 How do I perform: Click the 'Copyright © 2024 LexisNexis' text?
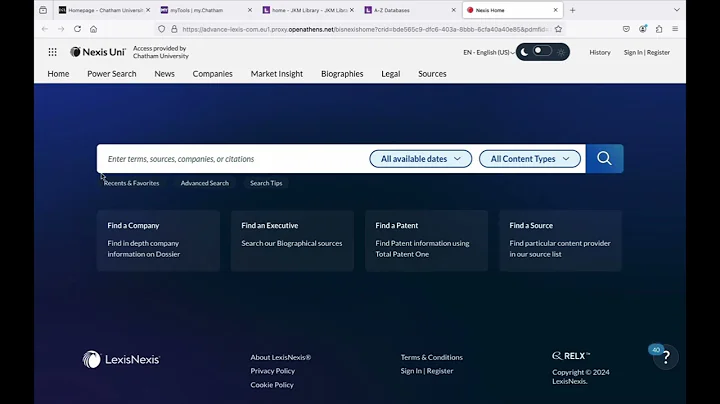tap(581, 376)
